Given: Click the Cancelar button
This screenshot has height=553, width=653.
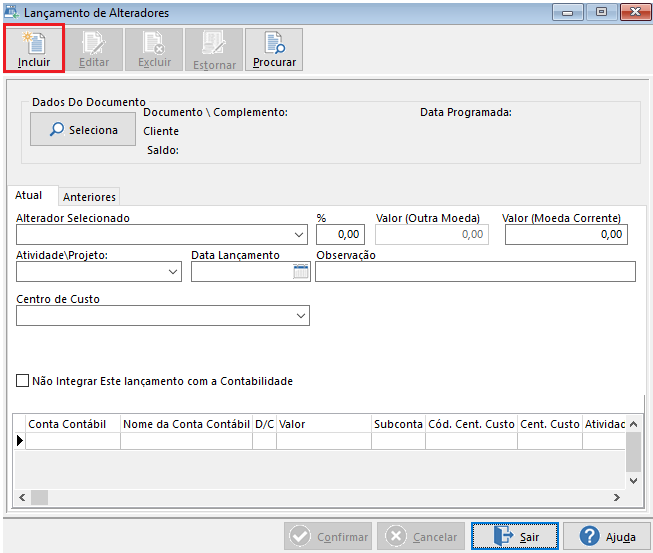Looking at the screenshot, I should pos(421,536).
